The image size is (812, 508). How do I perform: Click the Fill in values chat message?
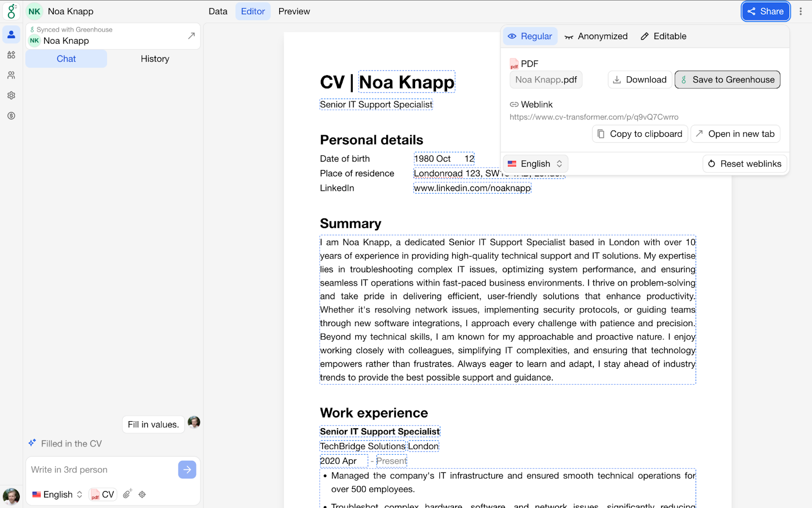click(x=153, y=424)
